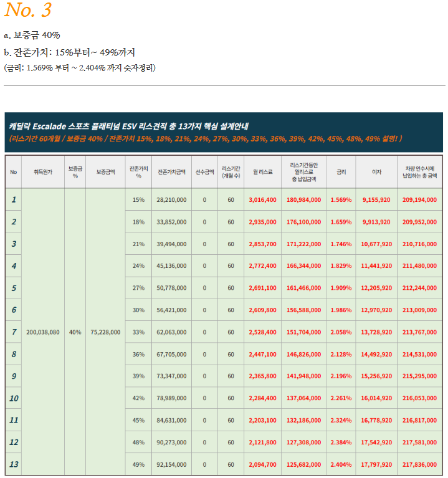
Task: Click row number '13' in the table
Action: (14, 464)
